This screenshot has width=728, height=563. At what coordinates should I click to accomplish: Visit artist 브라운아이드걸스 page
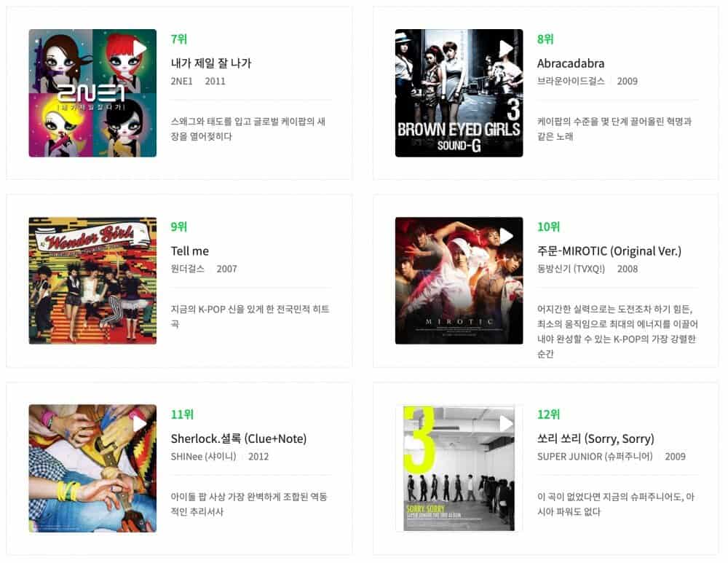571,81
